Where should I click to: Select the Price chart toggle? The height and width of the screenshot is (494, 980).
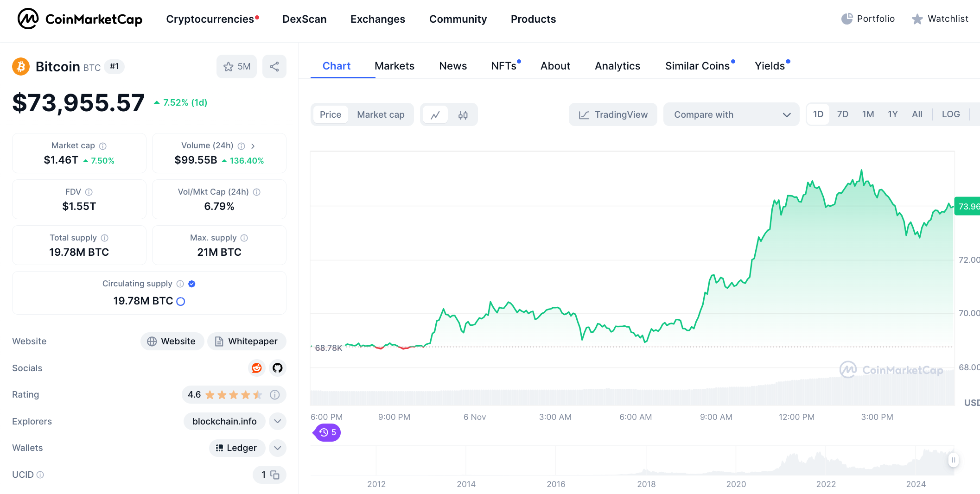(x=331, y=114)
